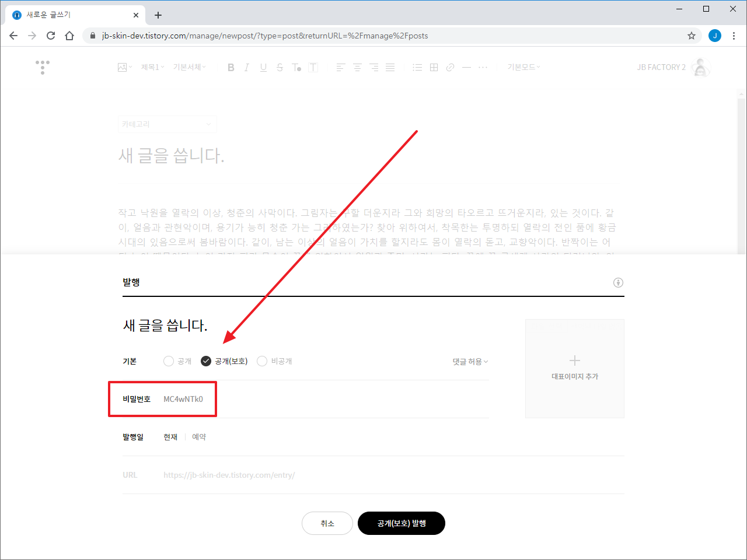Go to browser home page
Viewport: 747px width, 560px height.
coord(69,36)
